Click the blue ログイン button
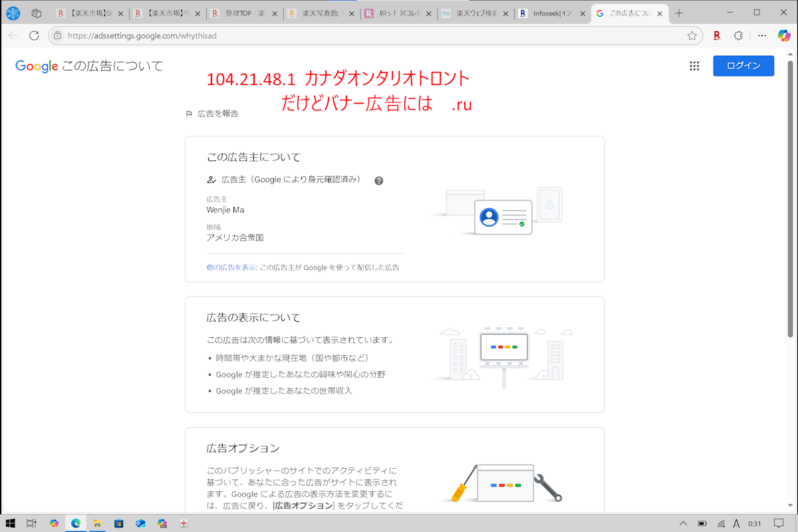This screenshot has height=532, width=798. tap(743, 66)
